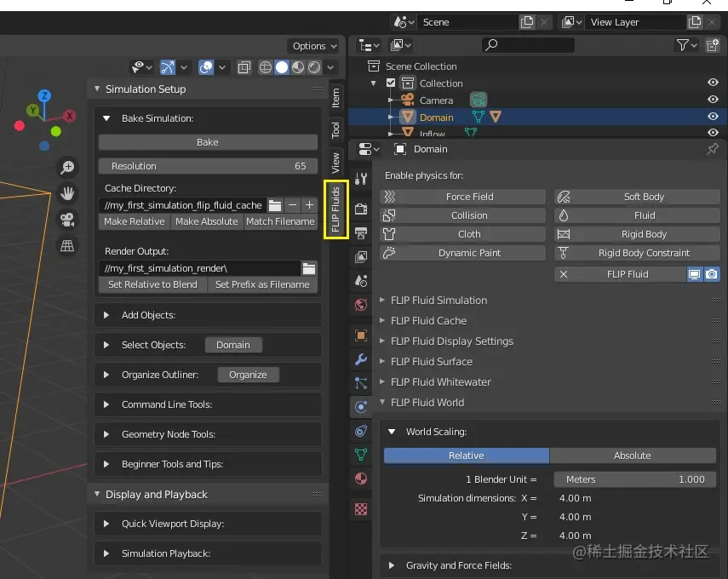Expand the Add Objects section

click(x=106, y=315)
